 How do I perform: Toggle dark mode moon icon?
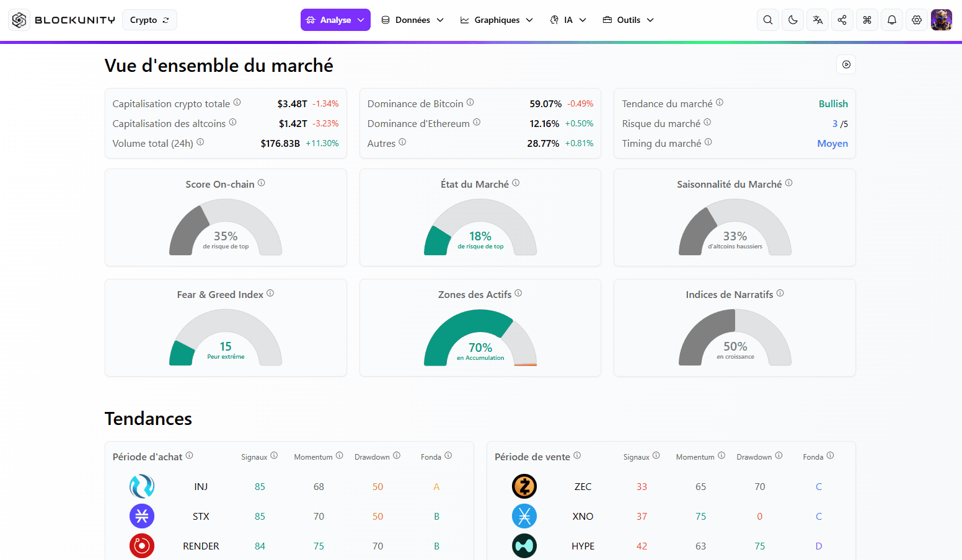793,20
